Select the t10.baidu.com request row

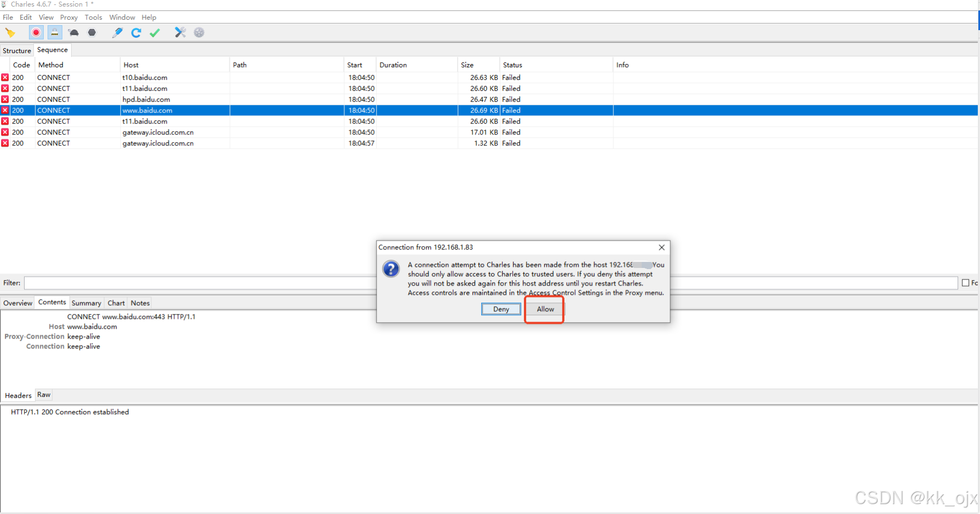tap(489, 78)
